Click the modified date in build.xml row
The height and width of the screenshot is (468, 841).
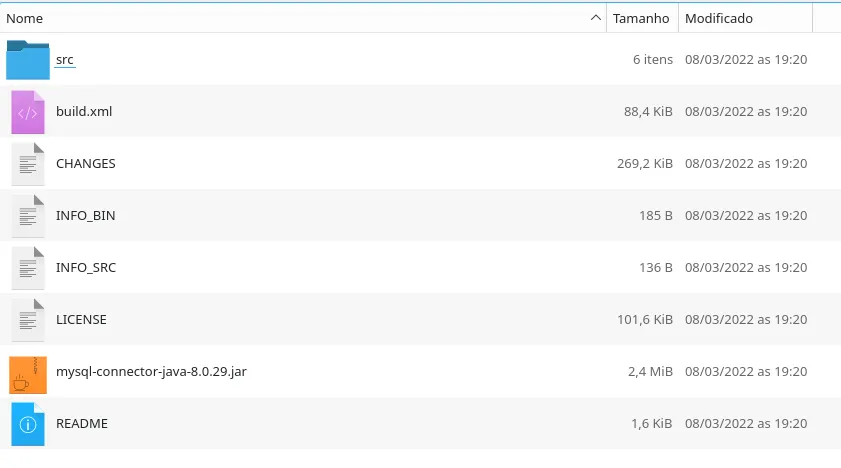click(x=746, y=112)
